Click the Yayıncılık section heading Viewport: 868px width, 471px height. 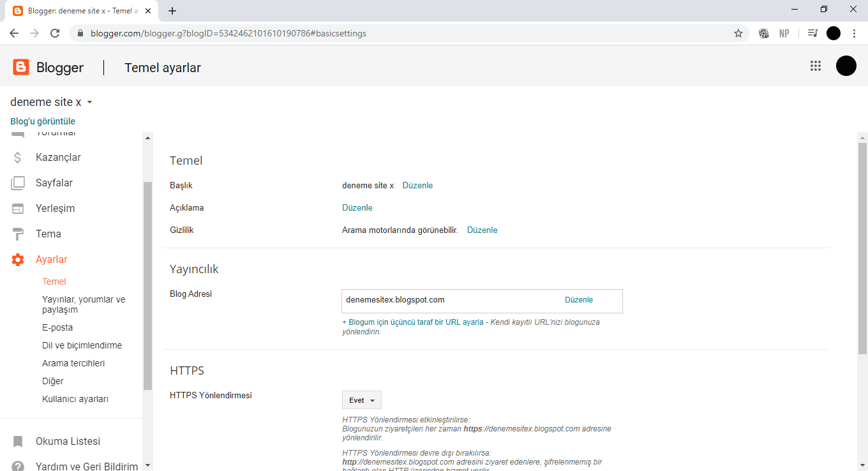click(194, 269)
